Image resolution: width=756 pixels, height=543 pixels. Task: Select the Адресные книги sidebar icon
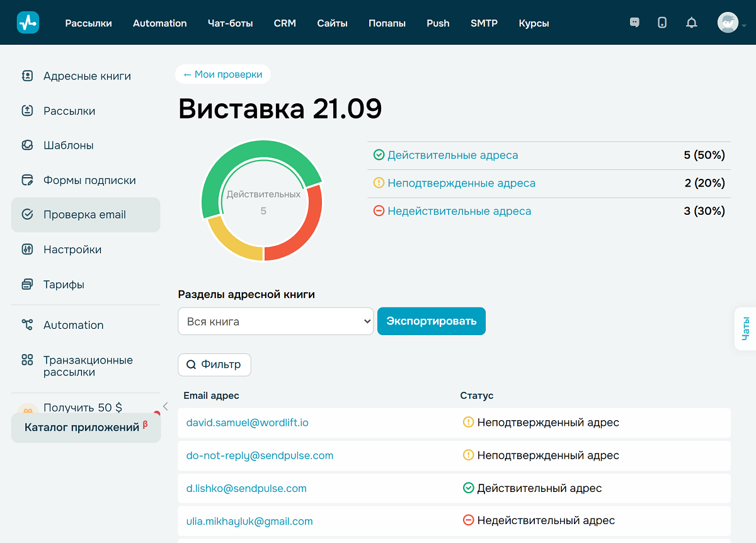pyautogui.click(x=26, y=76)
